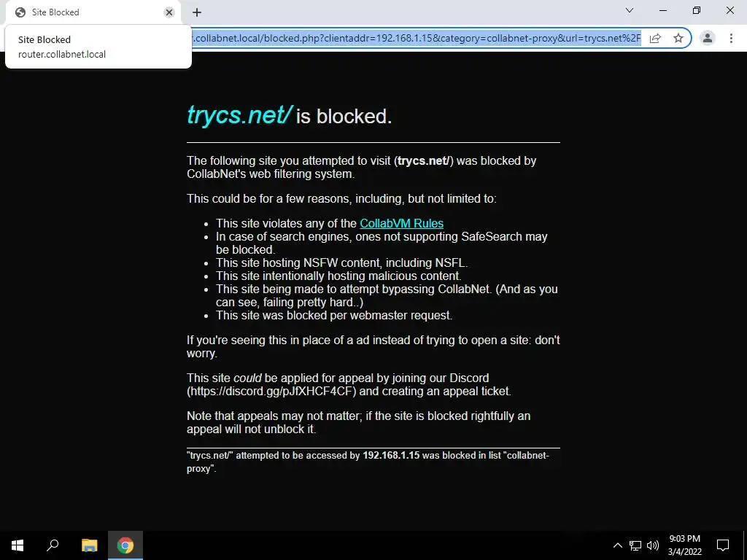Open the CollabVM Rules link

(401, 223)
